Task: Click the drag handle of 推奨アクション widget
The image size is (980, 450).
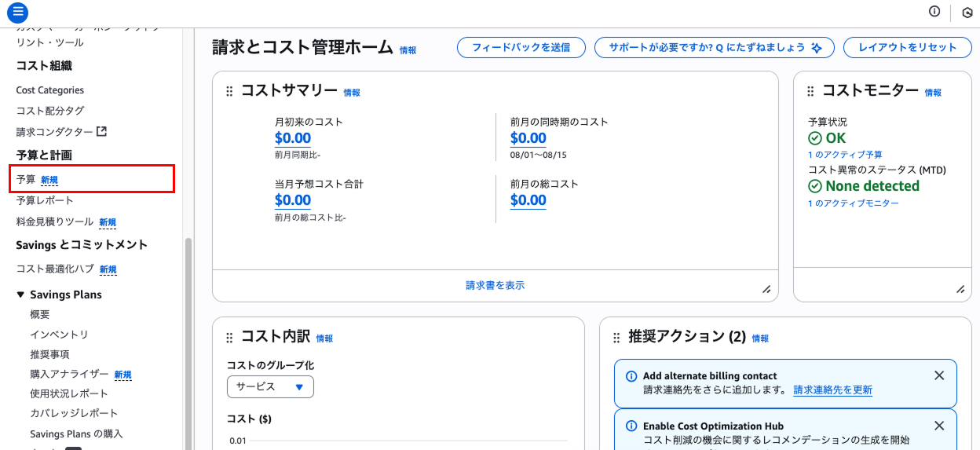Action: click(616, 337)
